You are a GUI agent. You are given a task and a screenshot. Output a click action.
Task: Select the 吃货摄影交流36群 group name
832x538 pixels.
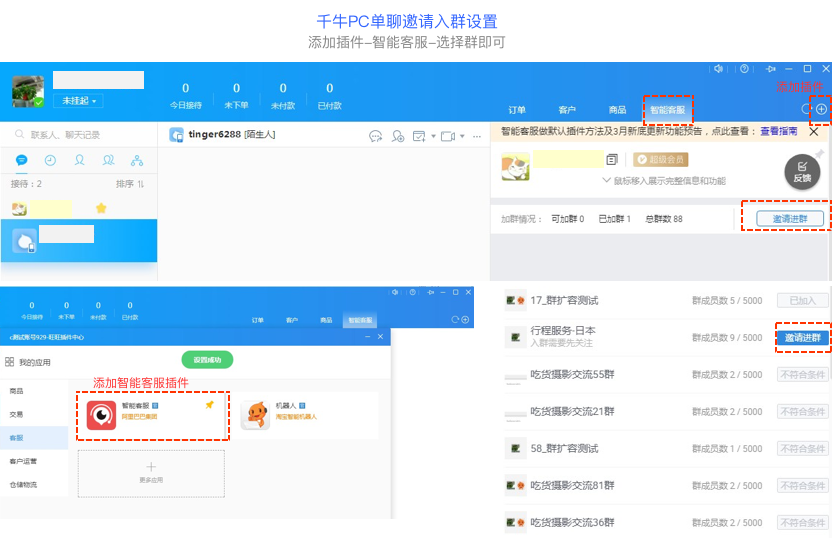[x=573, y=523]
